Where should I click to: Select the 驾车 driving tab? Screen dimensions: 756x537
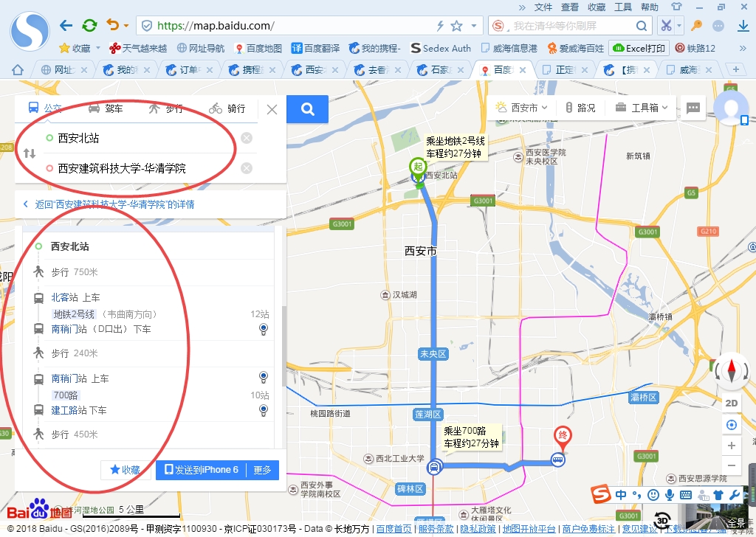(106, 108)
